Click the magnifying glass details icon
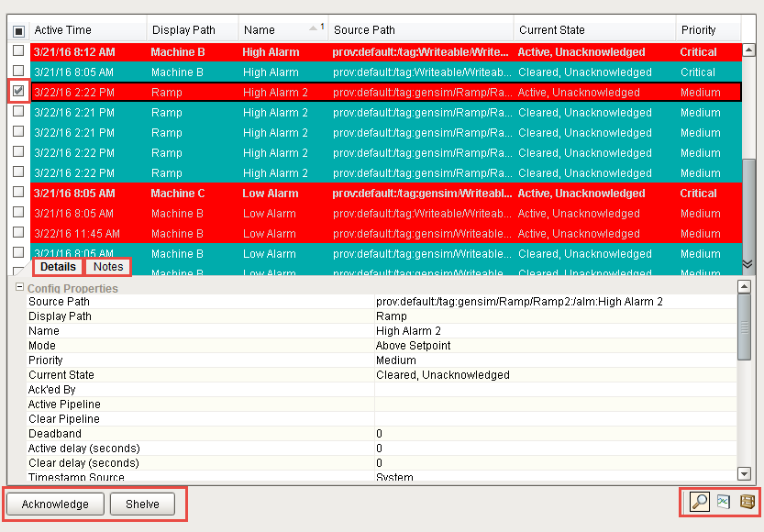Screen dimensions: 764x532 [700, 502]
